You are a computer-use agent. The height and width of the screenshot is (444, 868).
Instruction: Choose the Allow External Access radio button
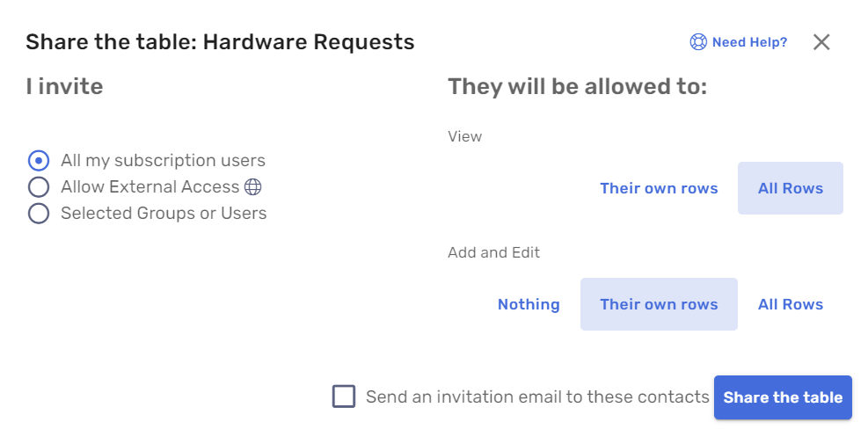(39, 187)
